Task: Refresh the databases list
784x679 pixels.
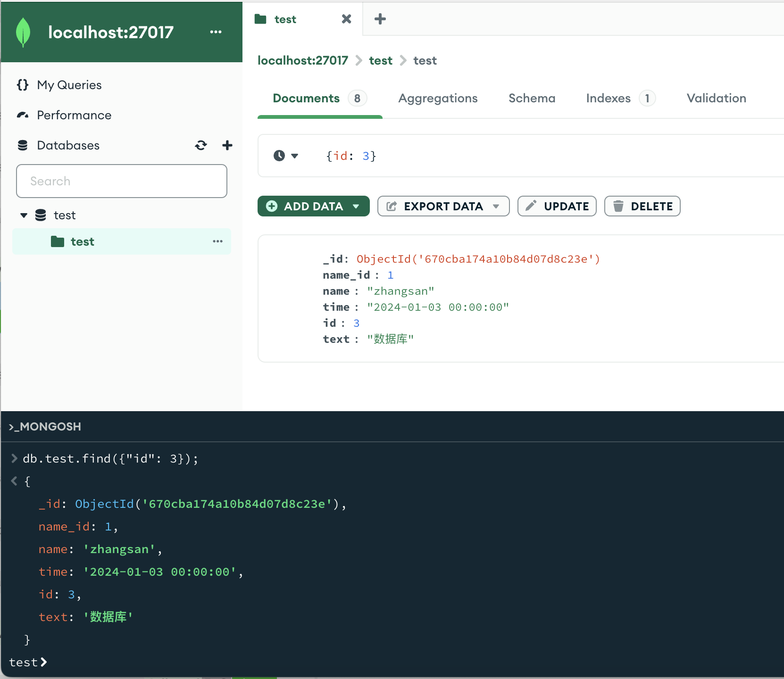Action: coord(201,145)
